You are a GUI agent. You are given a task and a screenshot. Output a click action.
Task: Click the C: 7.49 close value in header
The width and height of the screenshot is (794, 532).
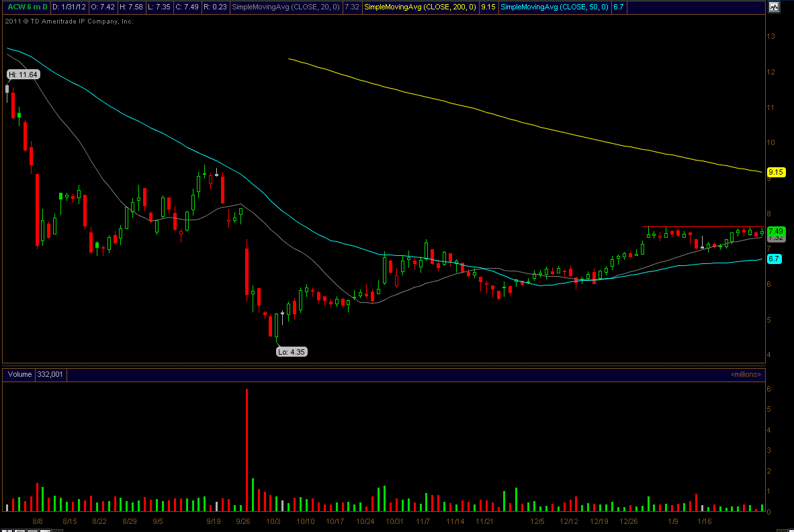click(182, 7)
